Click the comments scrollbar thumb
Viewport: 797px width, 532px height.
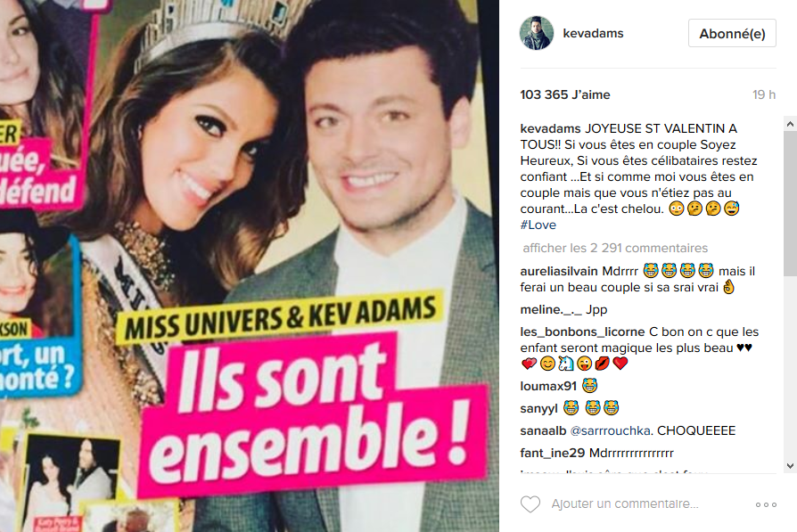[790, 203]
